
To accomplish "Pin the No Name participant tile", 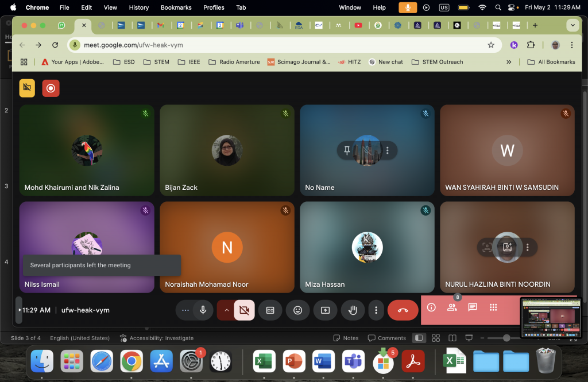I will point(347,150).
